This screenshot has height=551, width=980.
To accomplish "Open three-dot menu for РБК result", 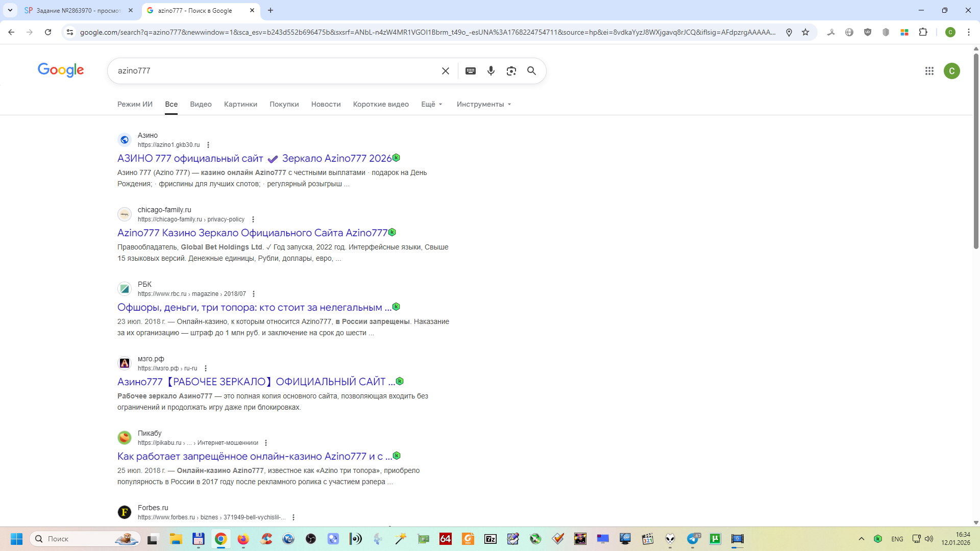I will tap(254, 294).
